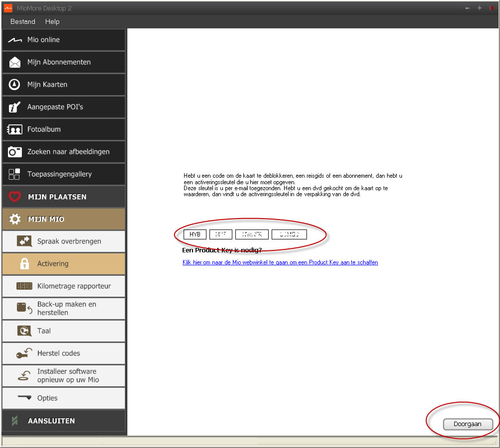Image resolution: width=500 pixels, height=448 pixels.
Task: Select Installeer software opnieuw op uw Mio
Action: [64, 375]
